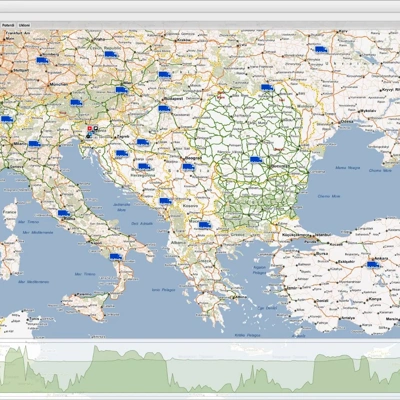Viewport: 400px width, 400px height.
Task: Click the red play marker near Ljubljana
Action: pos(90,128)
